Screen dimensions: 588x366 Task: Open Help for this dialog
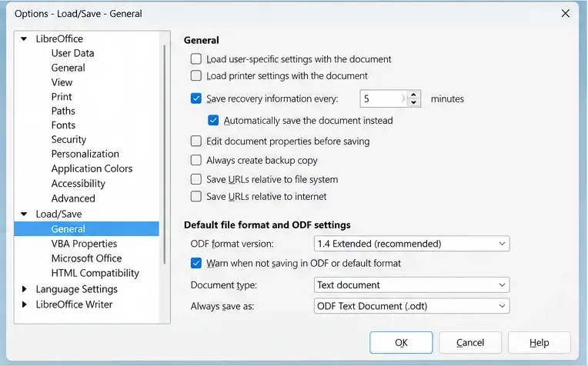(540, 342)
